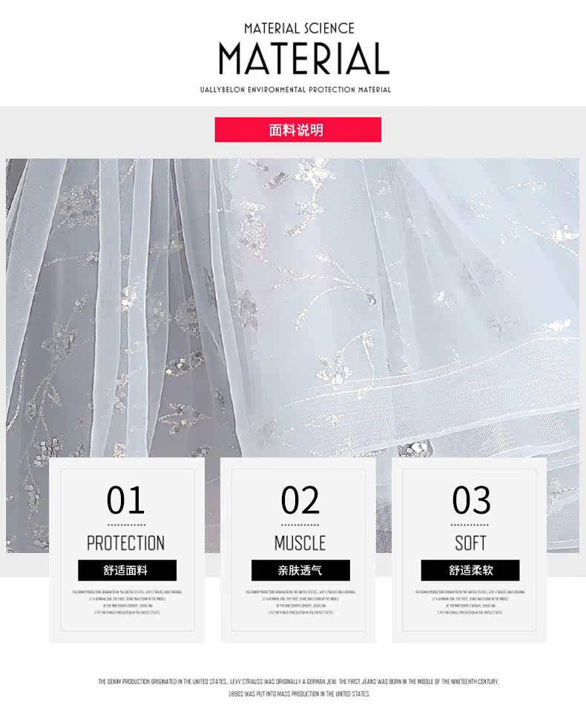This screenshot has width=586, height=728.
Task: Click the dotted divider under 02
Action: [x=300, y=525]
